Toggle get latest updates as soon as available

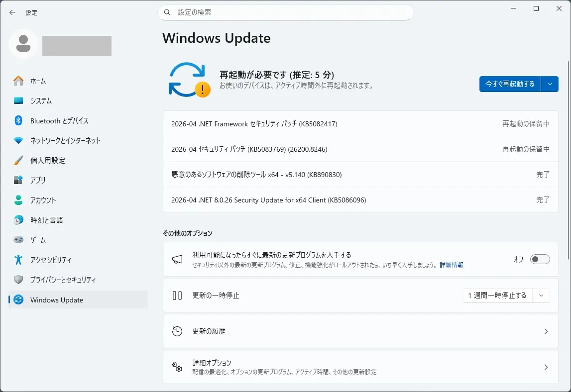click(540, 259)
